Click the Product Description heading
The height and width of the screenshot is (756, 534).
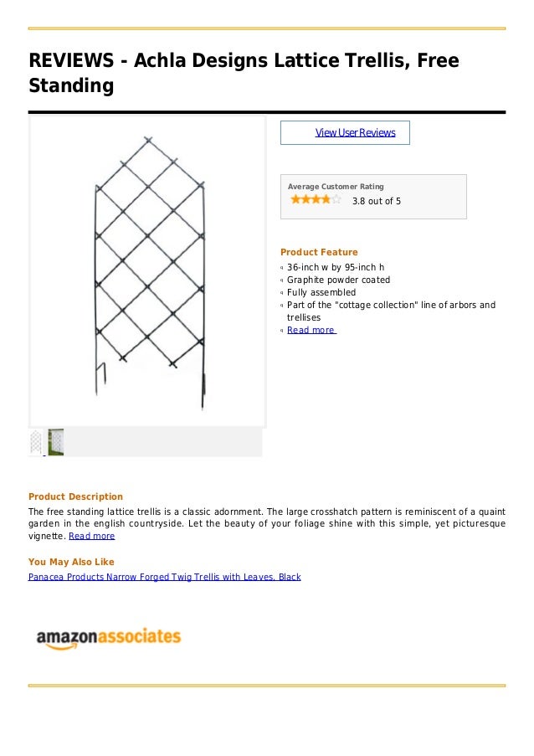[x=75, y=496]
